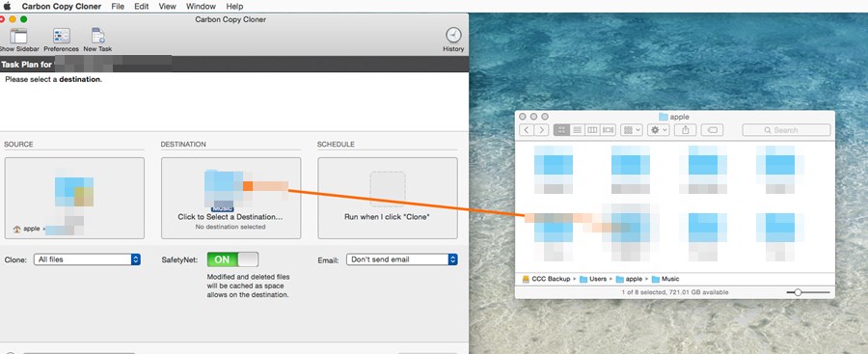
Task: Click the Schedule 'Run when I click Clone' box
Action: tap(388, 198)
